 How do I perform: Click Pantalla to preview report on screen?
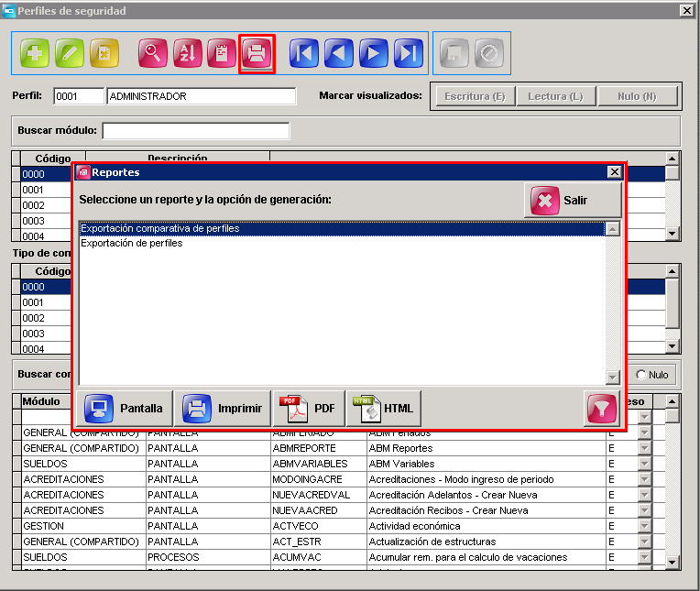point(124,409)
